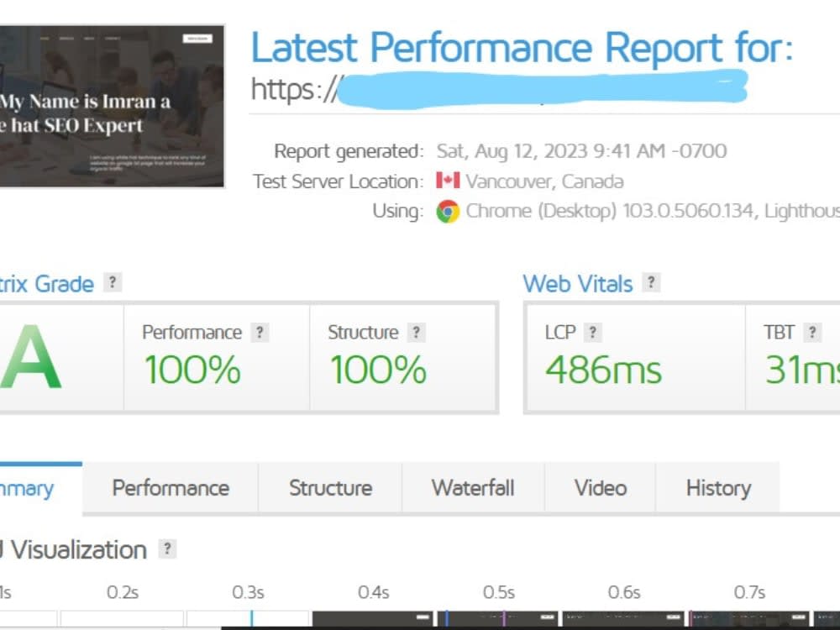Switch to the Structure tab
The height and width of the screenshot is (630, 840).
point(330,488)
